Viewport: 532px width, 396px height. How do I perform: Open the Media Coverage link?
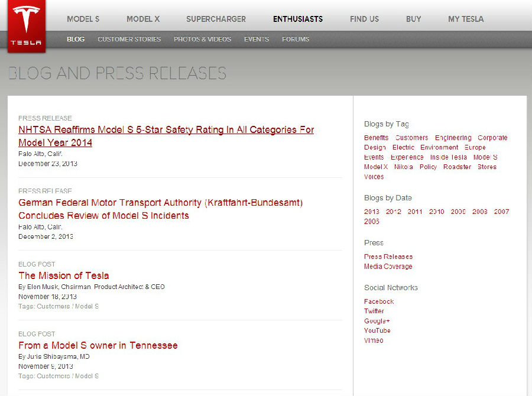(x=388, y=267)
